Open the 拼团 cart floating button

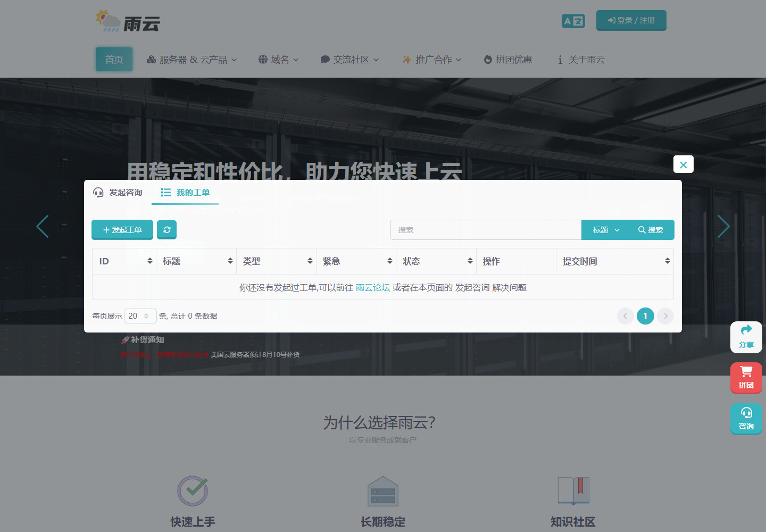(746, 378)
